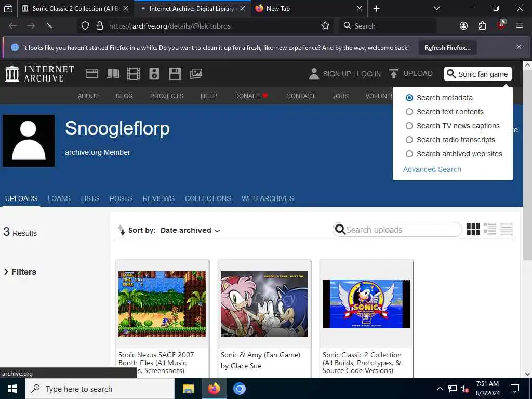
Task: Open the Wayback Machine web icon
Action: [91, 74]
